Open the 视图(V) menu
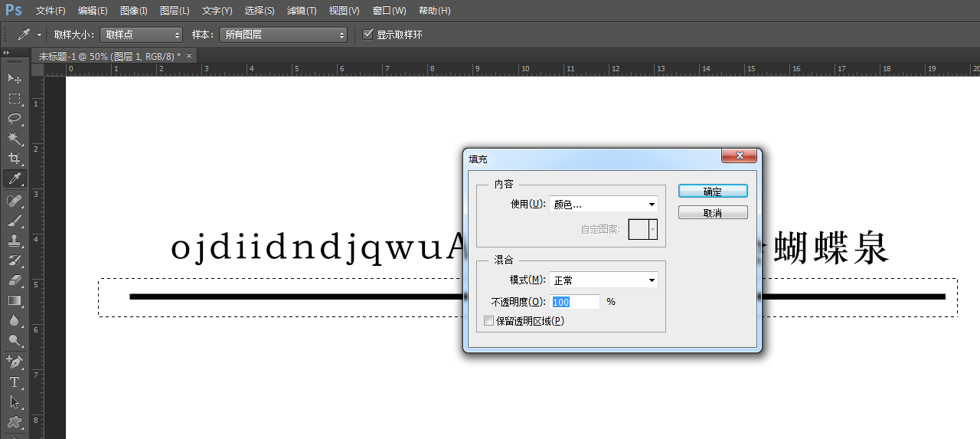The width and height of the screenshot is (980, 439). point(344,11)
